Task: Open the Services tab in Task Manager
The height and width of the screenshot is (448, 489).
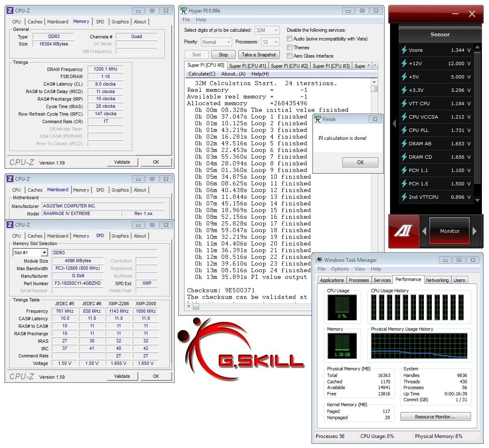Action: coord(382,280)
